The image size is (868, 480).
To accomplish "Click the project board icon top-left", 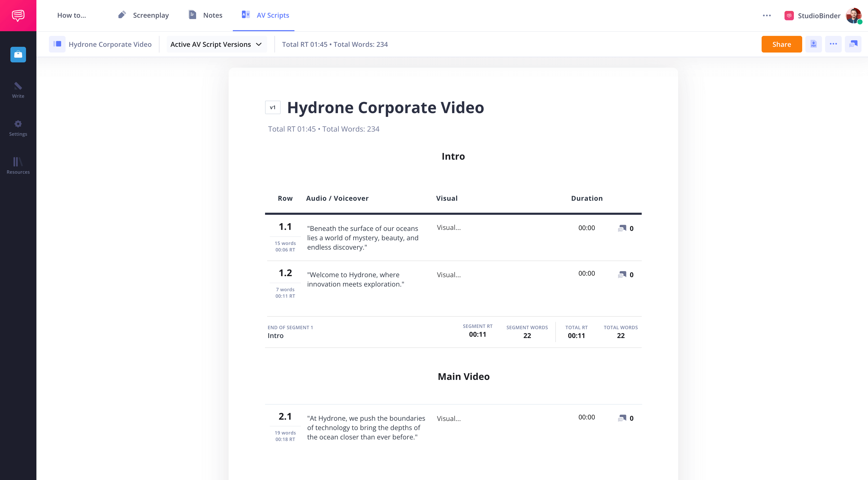I will 18,54.
